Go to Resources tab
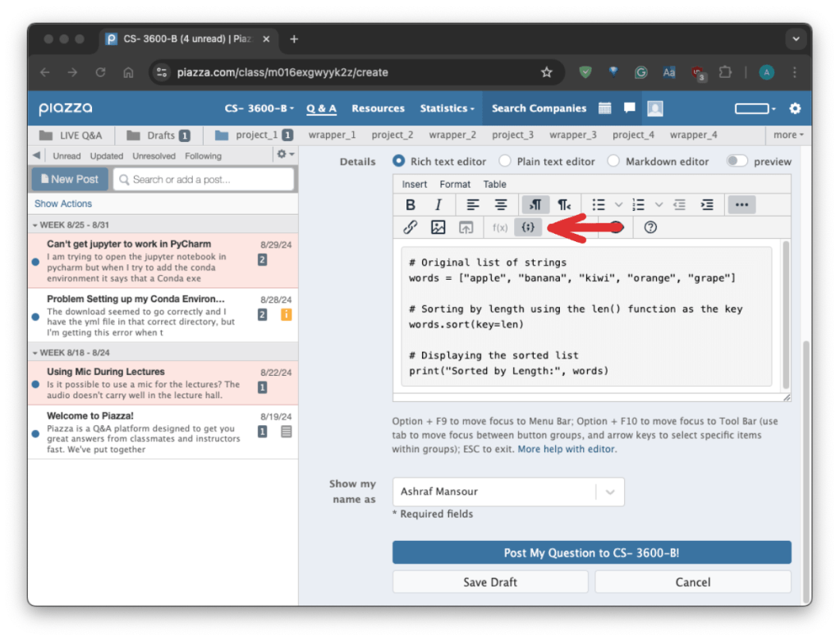The image size is (840, 636). coord(378,108)
